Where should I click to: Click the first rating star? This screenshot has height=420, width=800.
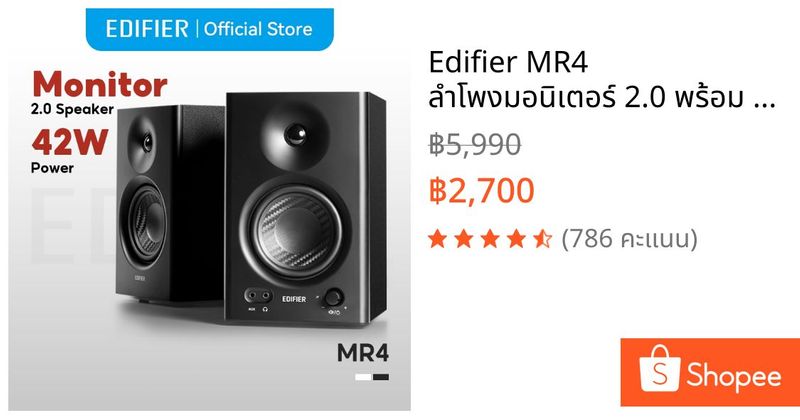[x=438, y=238]
